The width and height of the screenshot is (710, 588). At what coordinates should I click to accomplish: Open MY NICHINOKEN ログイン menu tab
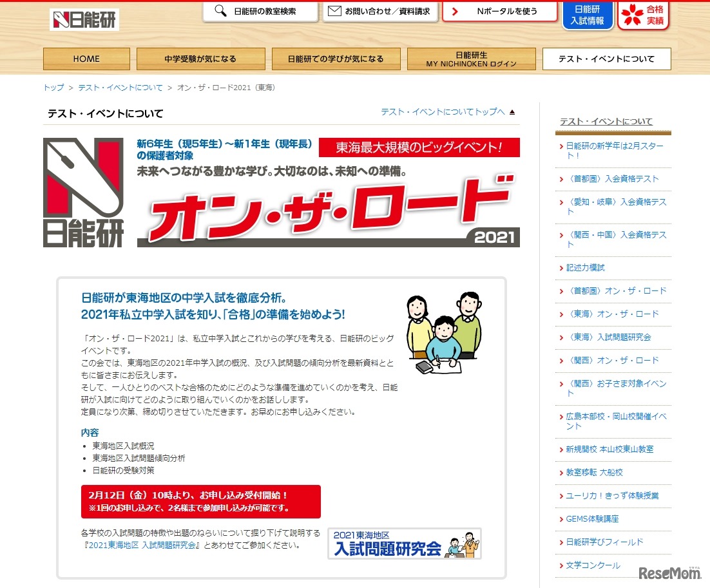(x=472, y=59)
